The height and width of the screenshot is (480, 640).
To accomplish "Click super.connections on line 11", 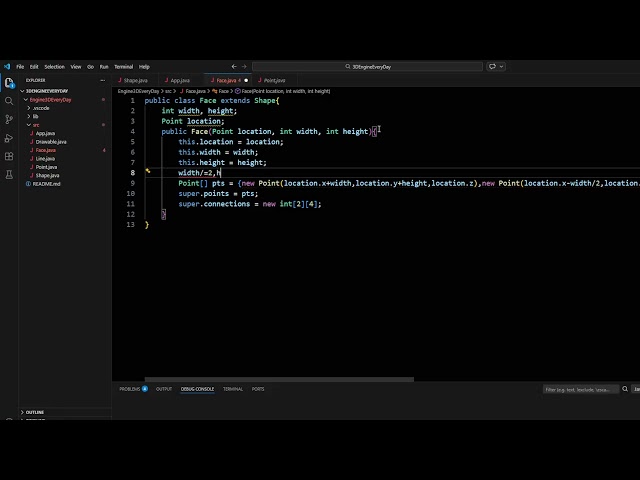I will pyautogui.click(x=214, y=204).
